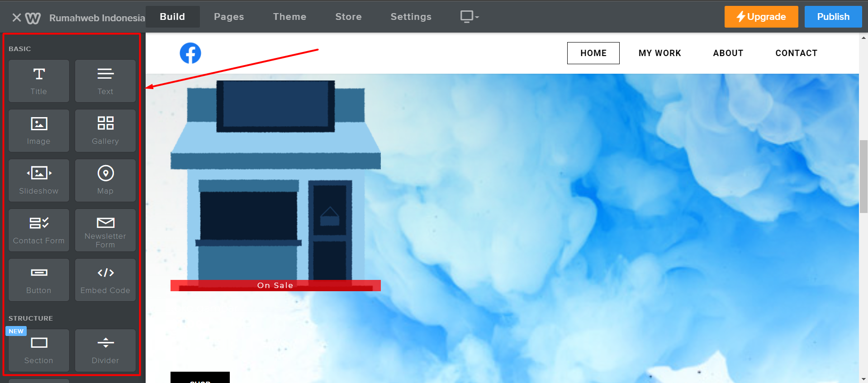The image size is (868, 383).
Task: Select the Newsletter Form element
Action: (x=105, y=230)
